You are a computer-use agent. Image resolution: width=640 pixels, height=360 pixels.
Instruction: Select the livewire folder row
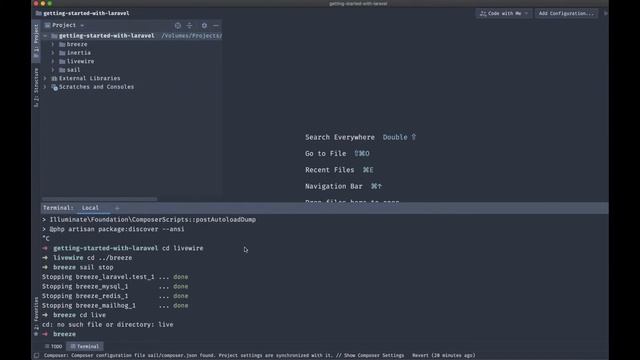click(x=131, y=61)
